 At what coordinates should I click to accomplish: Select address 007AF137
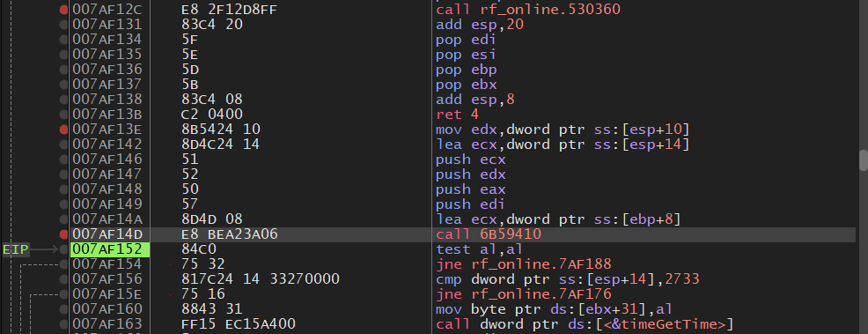coord(107,85)
